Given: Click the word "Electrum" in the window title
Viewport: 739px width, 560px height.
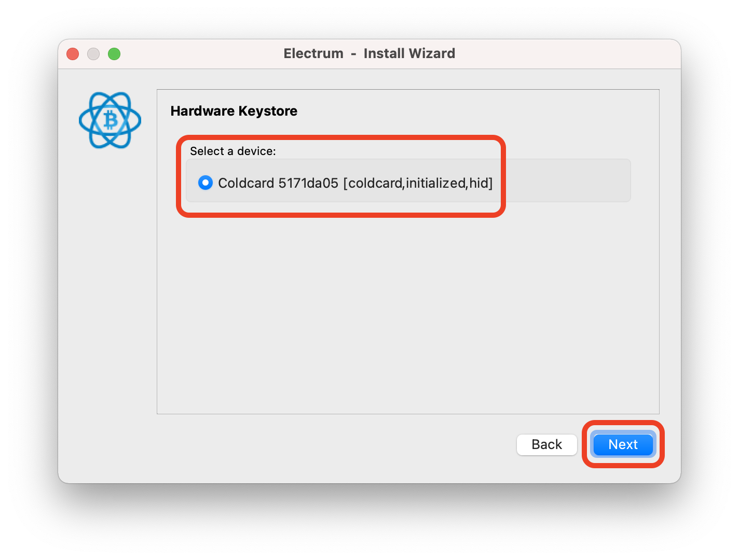Looking at the screenshot, I should (313, 53).
